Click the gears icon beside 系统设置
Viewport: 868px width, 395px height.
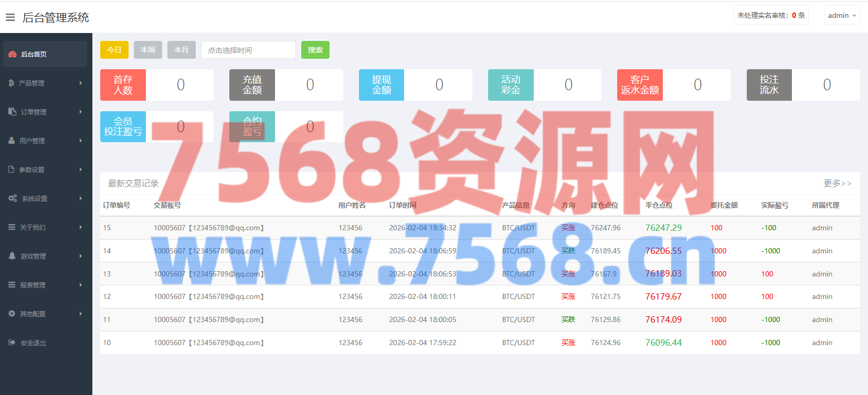[13, 198]
